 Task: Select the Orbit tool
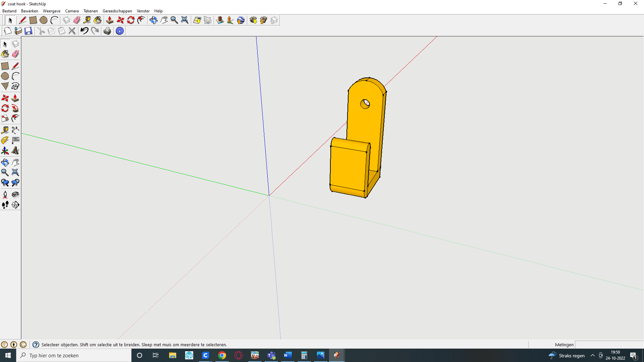point(5,162)
